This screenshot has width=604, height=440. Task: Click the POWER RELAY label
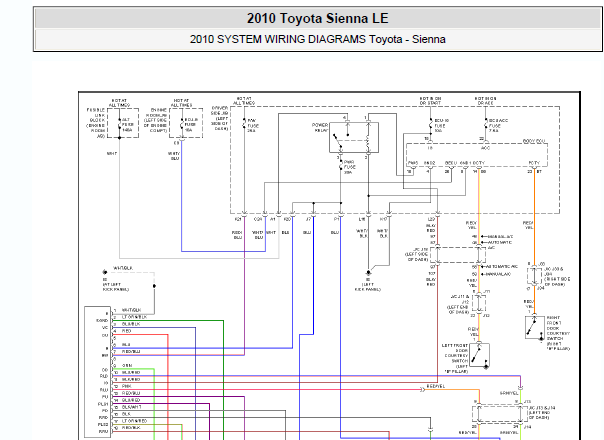[x=319, y=128]
